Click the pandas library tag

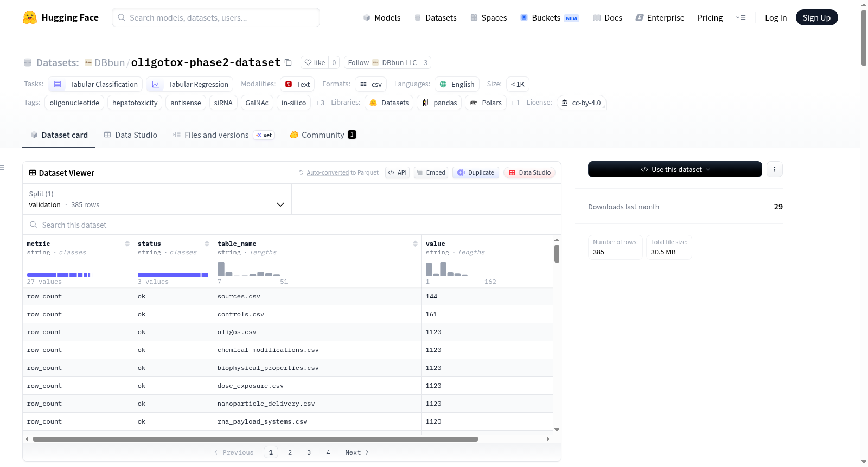click(439, 103)
